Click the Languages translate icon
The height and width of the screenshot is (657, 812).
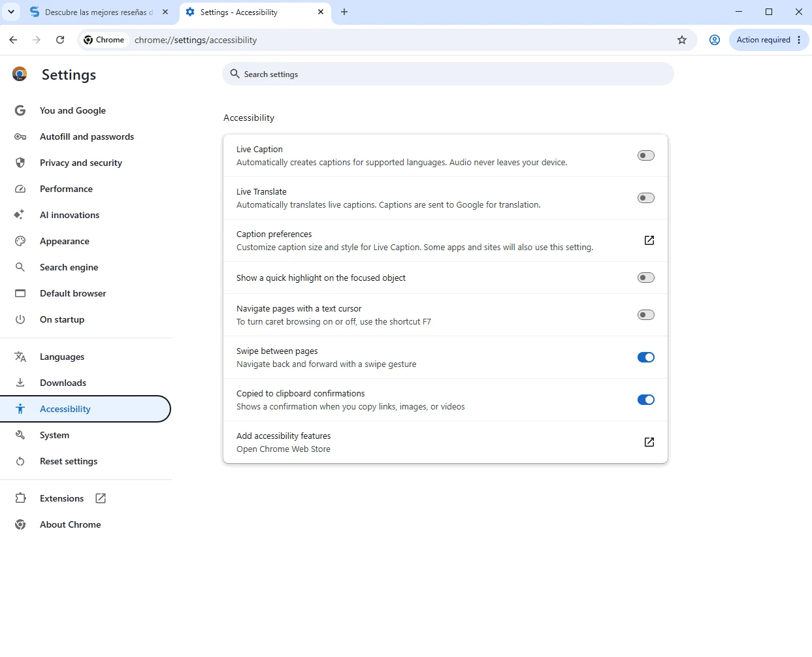[20, 357]
